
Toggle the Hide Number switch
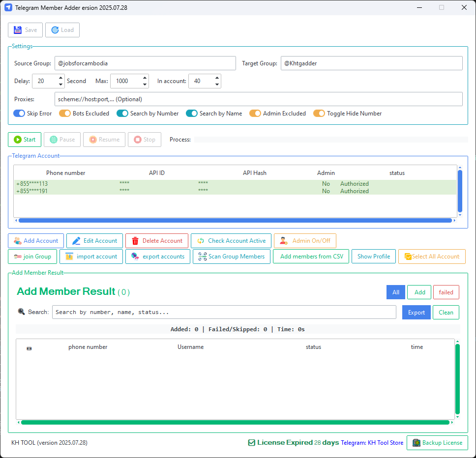click(x=319, y=114)
